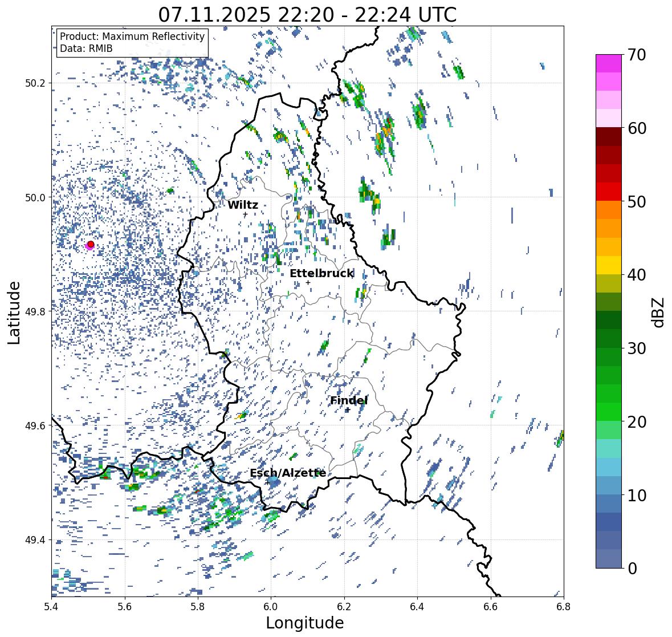Click the yellow colorbar swatch above 40
The image size is (672, 637).
click(609, 265)
